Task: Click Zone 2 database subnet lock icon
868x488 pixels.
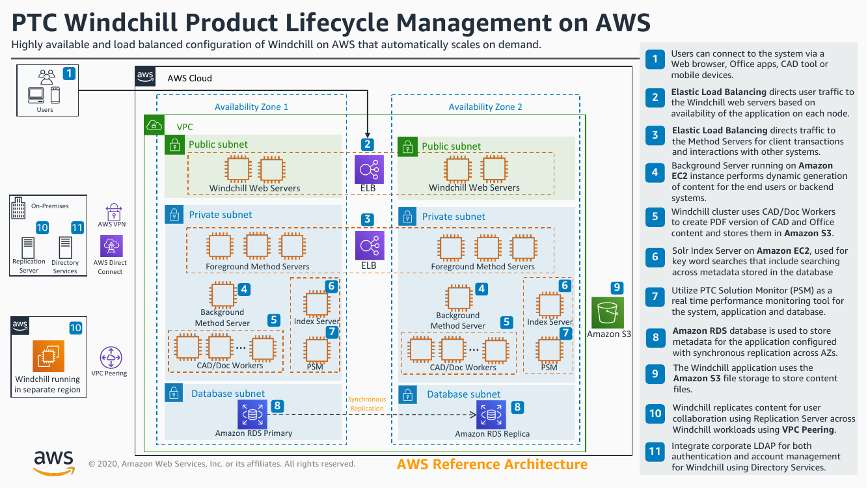Action: tap(407, 394)
